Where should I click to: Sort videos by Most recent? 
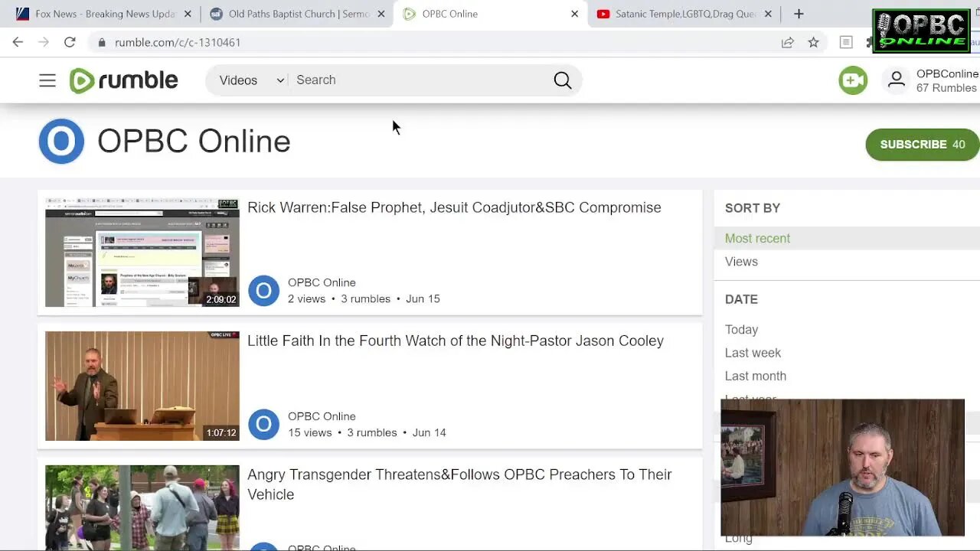tap(757, 238)
